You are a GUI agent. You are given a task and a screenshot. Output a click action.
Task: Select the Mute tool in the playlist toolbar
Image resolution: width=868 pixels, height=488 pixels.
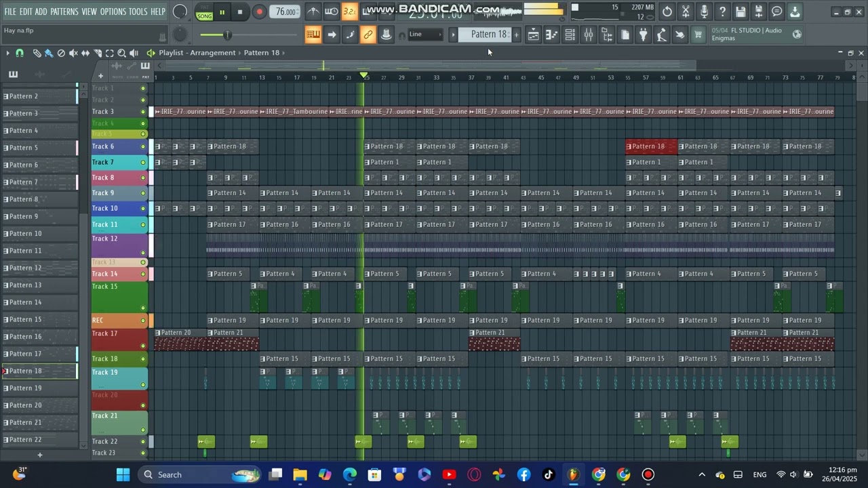coord(73,53)
